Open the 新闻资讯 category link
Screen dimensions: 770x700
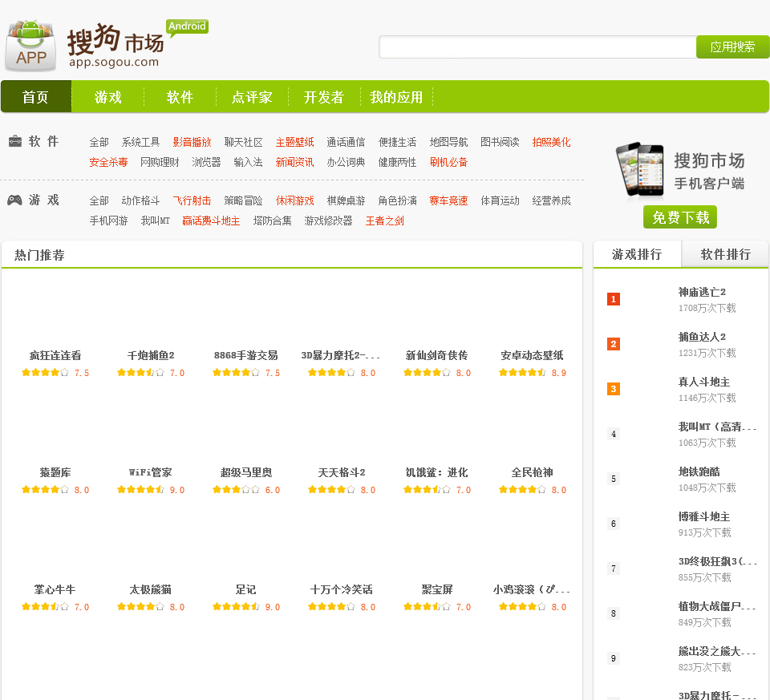(x=294, y=163)
